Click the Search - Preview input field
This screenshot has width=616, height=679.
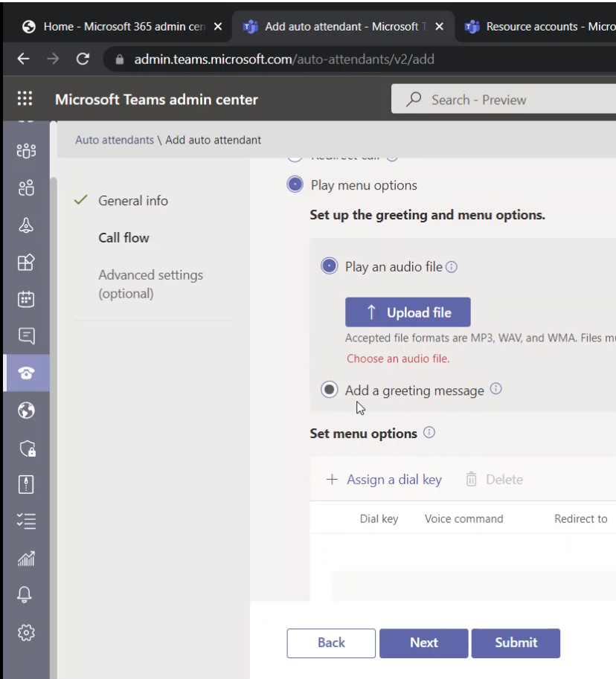506,100
